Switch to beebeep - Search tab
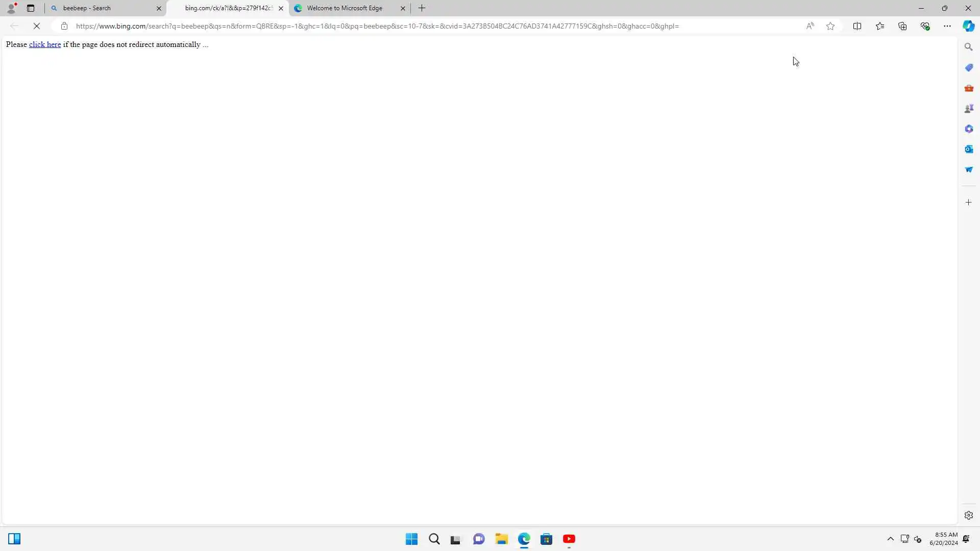Viewport: 980px width, 551px height. coord(102,8)
